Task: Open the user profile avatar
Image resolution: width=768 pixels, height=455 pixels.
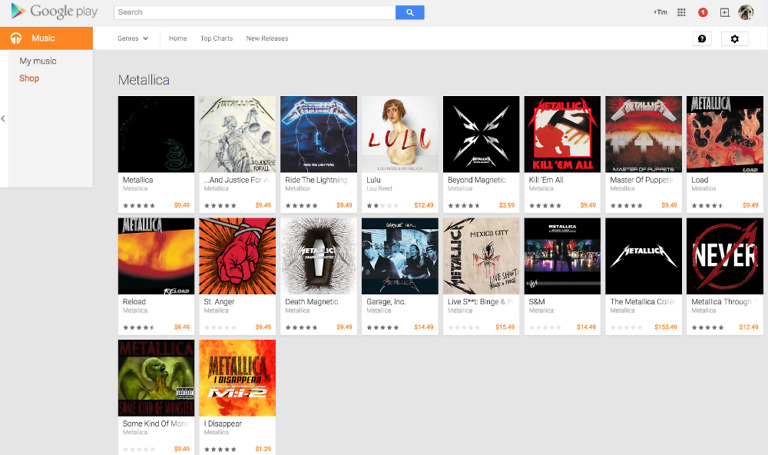Action: (745, 12)
